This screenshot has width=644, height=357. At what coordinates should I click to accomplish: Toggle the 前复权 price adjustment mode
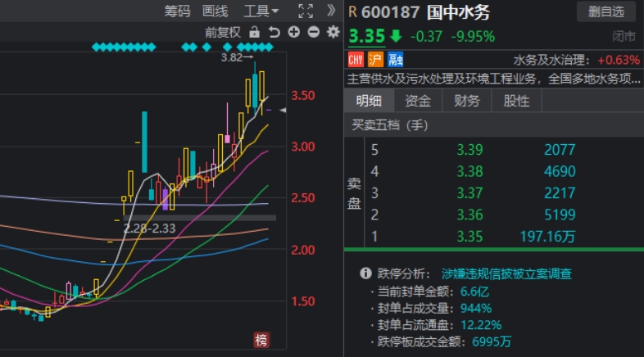pos(223,32)
